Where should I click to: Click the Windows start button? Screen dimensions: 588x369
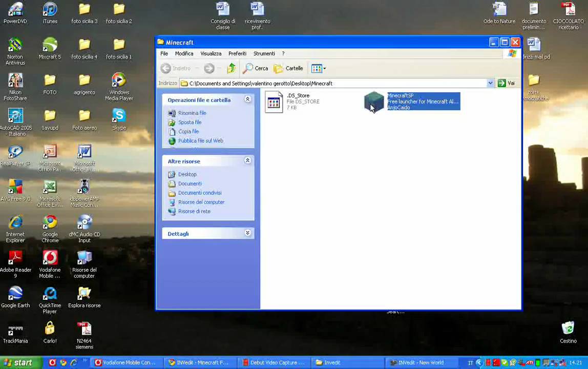tap(20, 363)
